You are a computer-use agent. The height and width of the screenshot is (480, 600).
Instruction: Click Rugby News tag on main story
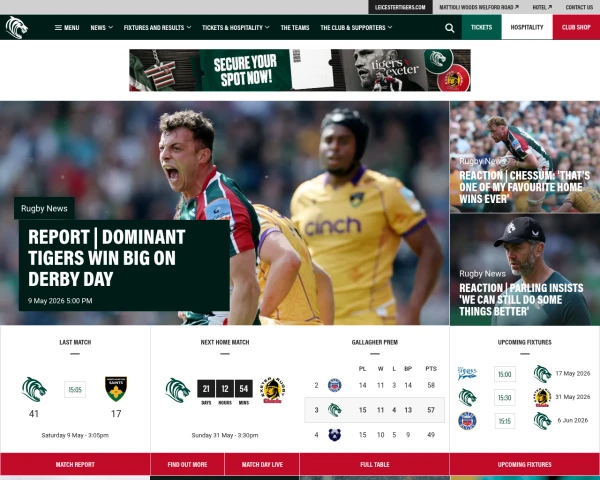coord(44,208)
